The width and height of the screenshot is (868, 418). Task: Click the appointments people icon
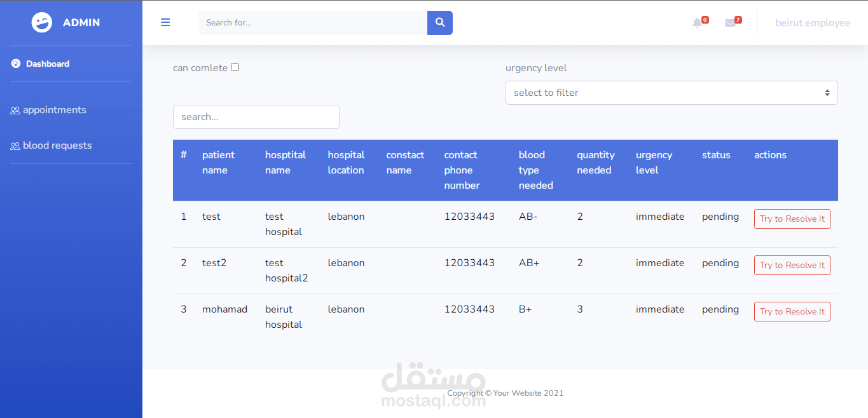pyautogui.click(x=15, y=111)
